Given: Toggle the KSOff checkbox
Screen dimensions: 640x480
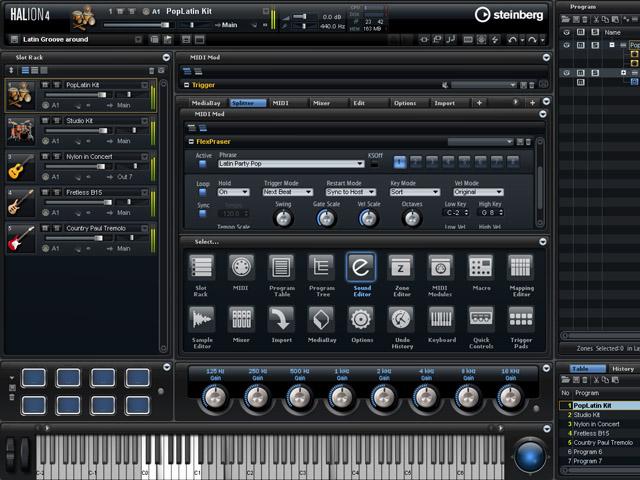Looking at the screenshot, I should pyautogui.click(x=374, y=164).
